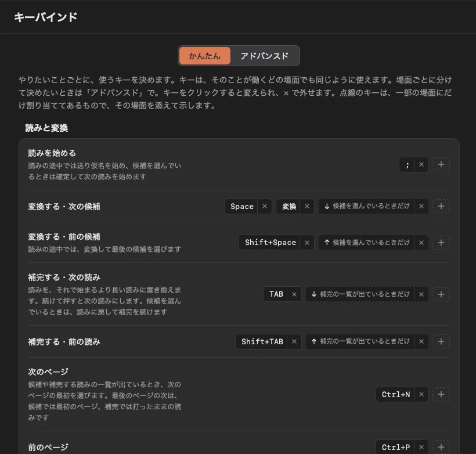Add a key for 補完する・次の読み
The image size is (476, 454).
(x=441, y=294)
